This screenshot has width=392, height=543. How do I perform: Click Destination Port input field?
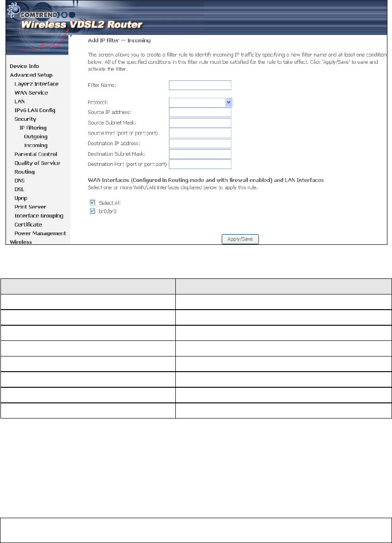pyautogui.click(x=200, y=164)
